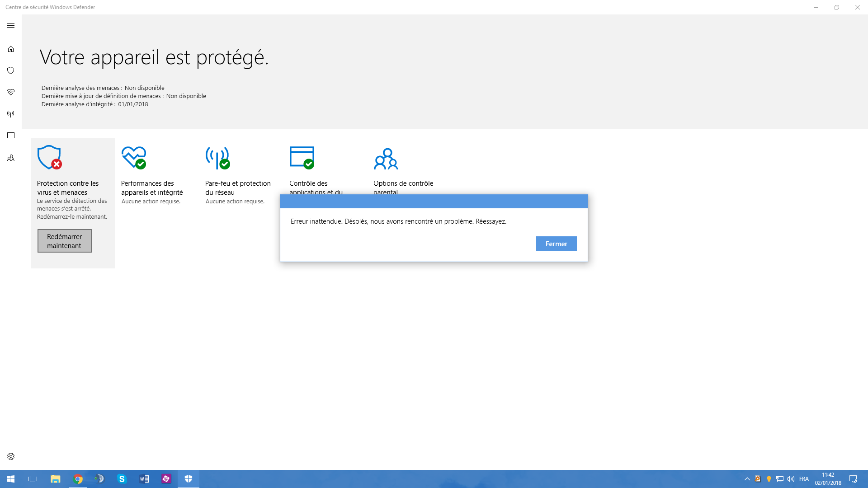Click 'Votre appareil est protégé.' heading
The width and height of the screenshot is (868, 488).
tap(154, 57)
